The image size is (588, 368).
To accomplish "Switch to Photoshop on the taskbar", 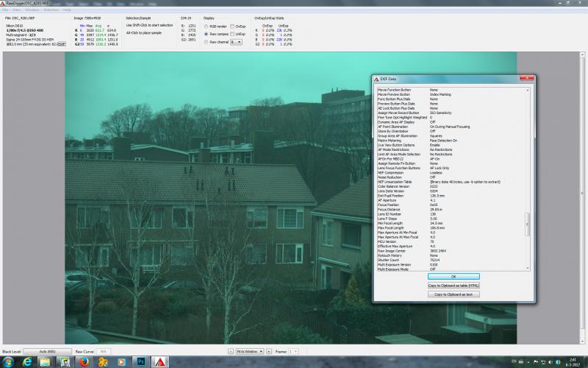I will click(141, 362).
